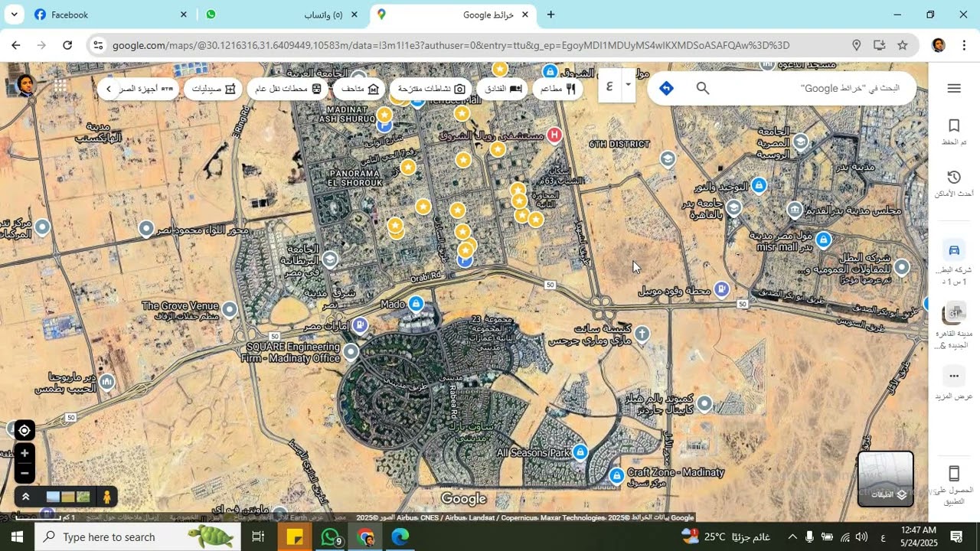Select the British University in Egypt marker
The image size is (980, 551).
[330, 260]
